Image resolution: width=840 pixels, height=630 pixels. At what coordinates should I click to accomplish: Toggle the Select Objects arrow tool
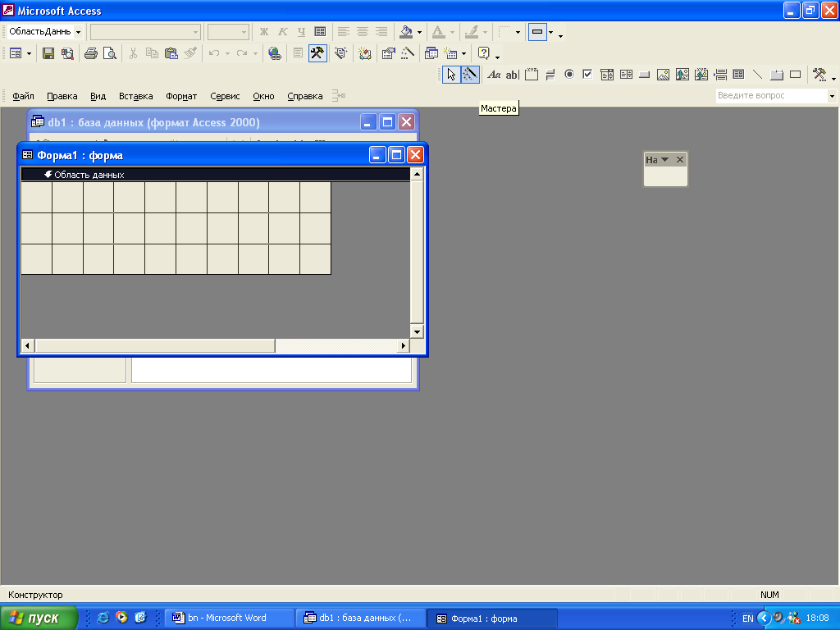coord(451,75)
